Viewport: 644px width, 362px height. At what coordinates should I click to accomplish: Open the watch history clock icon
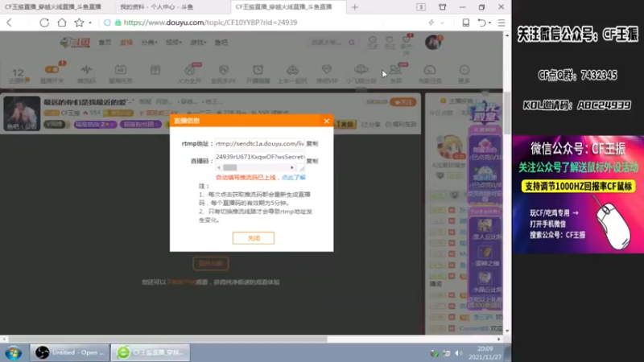372,39
